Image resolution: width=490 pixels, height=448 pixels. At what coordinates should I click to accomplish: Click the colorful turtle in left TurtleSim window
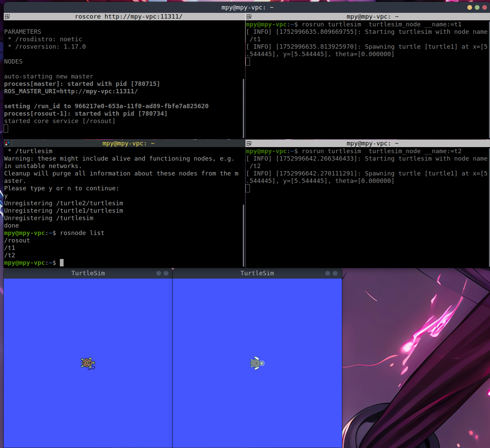pyautogui.click(x=88, y=363)
